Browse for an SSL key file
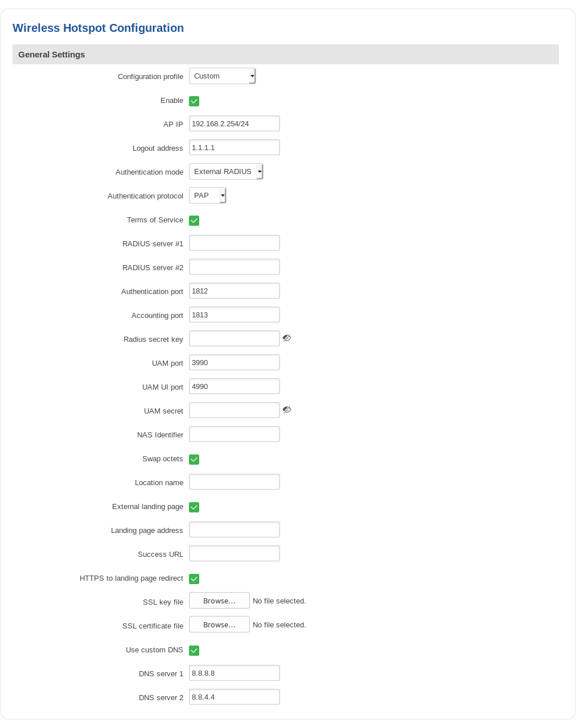This screenshot has width=576, height=728. pos(219,600)
